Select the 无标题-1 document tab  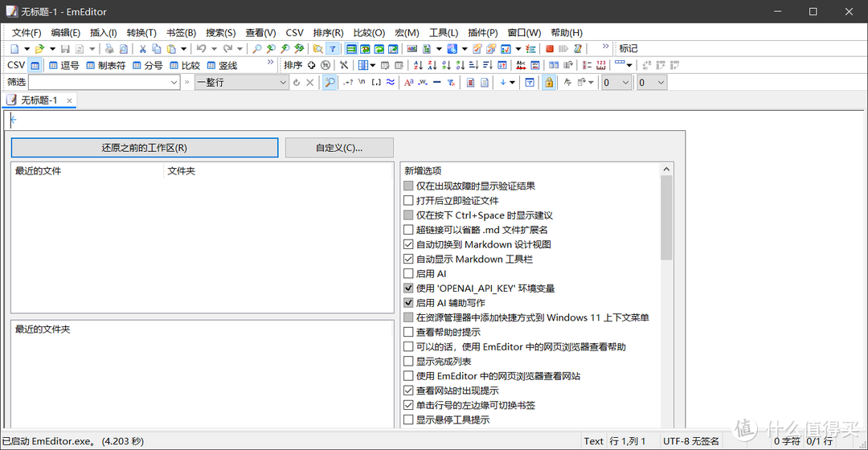tap(39, 100)
